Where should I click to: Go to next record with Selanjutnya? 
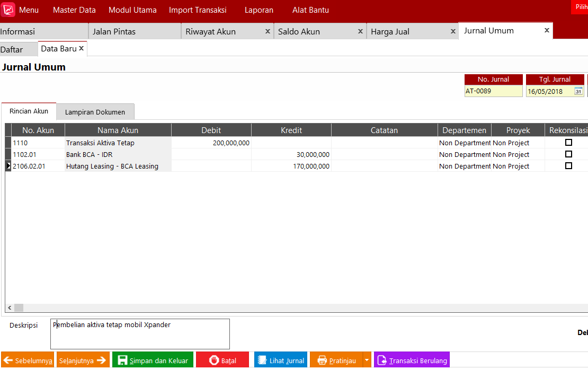pos(83,361)
